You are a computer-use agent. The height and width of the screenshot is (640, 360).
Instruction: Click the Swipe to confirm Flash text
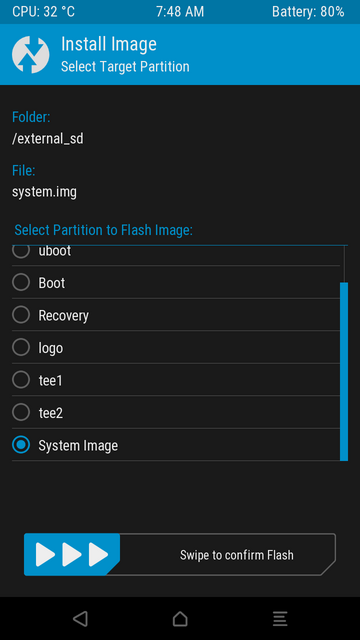point(237,555)
